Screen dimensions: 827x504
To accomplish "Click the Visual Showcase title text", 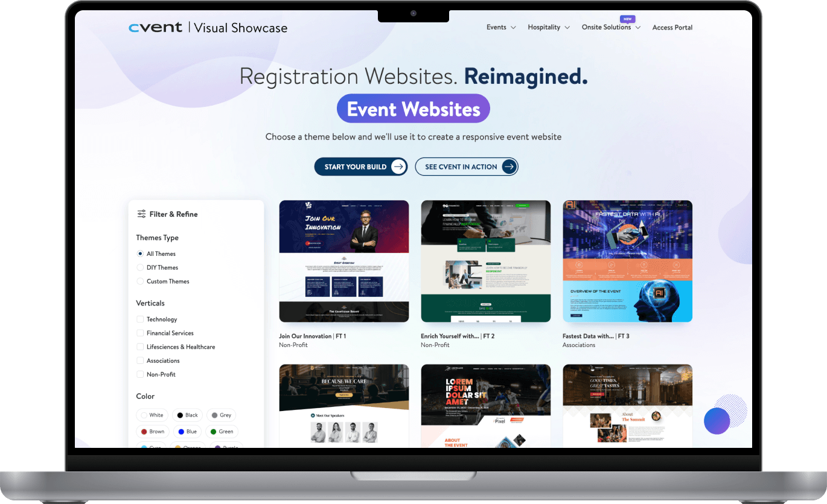I will (x=241, y=28).
